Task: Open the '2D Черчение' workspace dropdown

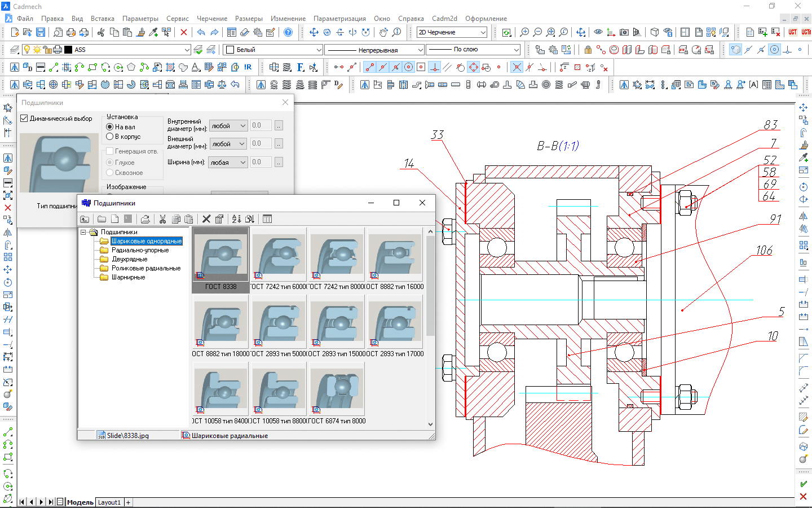Action: (x=452, y=32)
